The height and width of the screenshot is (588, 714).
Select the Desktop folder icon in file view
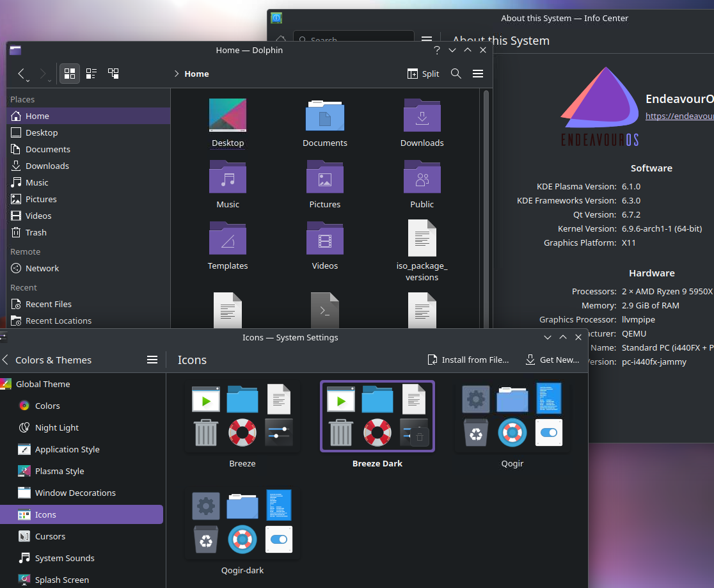pyautogui.click(x=228, y=115)
